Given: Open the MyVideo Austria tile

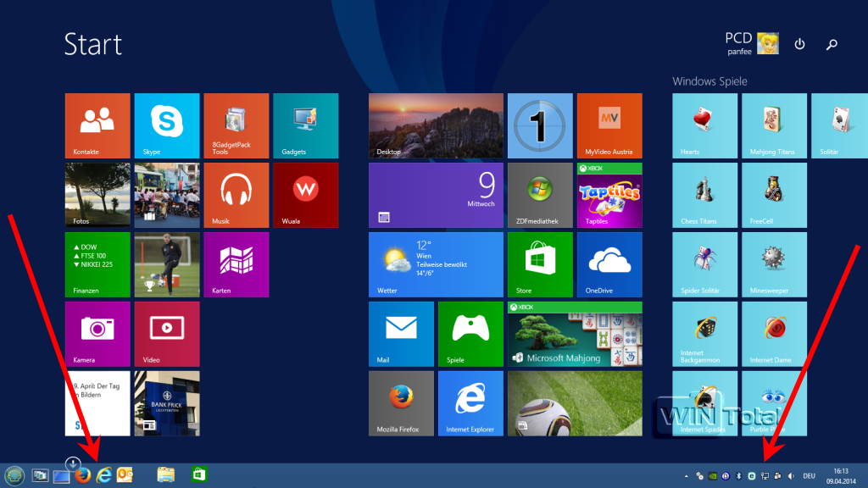Looking at the screenshot, I should pos(609,125).
